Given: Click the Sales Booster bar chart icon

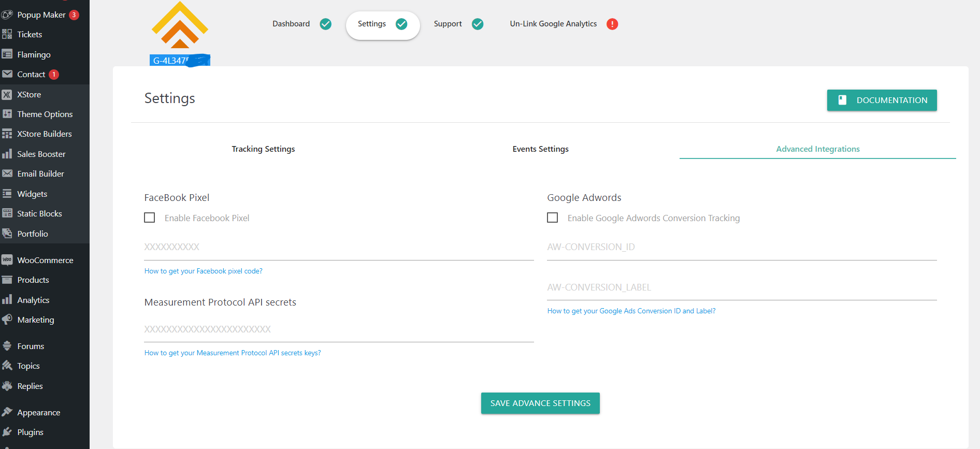Looking at the screenshot, I should (7, 154).
